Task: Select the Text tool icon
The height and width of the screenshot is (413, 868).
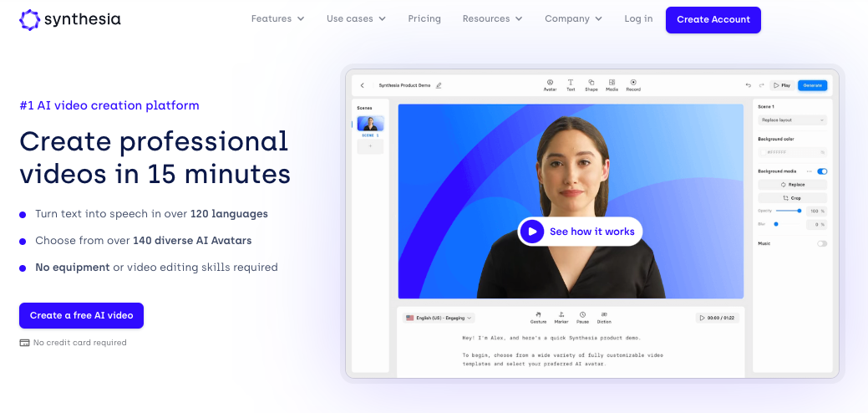Action: click(571, 82)
